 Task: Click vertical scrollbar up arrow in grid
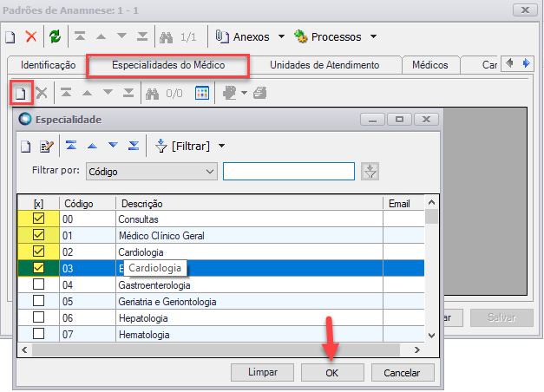tap(431, 202)
